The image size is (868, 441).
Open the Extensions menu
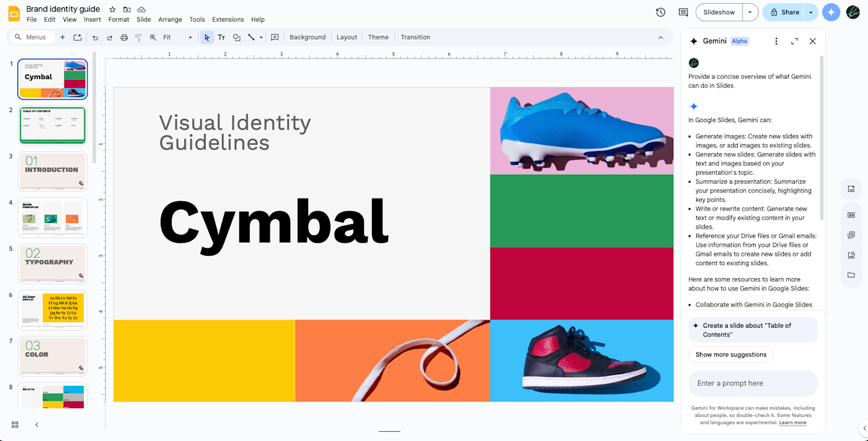pos(228,20)
